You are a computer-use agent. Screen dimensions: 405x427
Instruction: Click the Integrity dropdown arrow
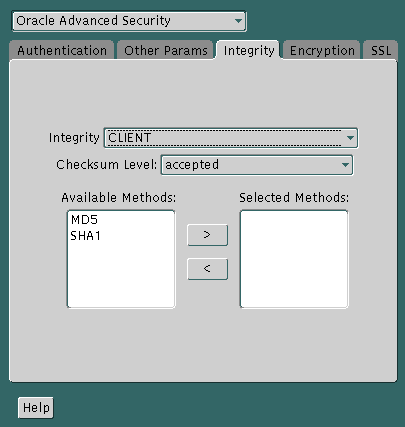pos(350,138)
